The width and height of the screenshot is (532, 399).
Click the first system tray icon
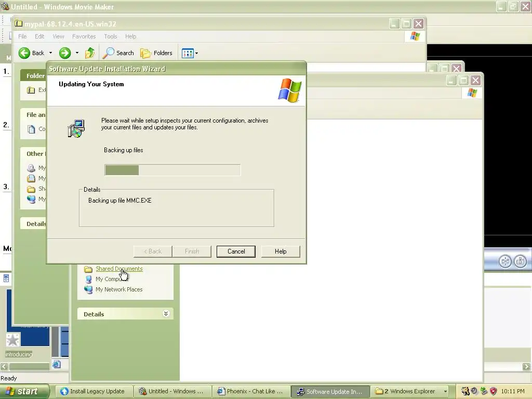pos(465,391)
